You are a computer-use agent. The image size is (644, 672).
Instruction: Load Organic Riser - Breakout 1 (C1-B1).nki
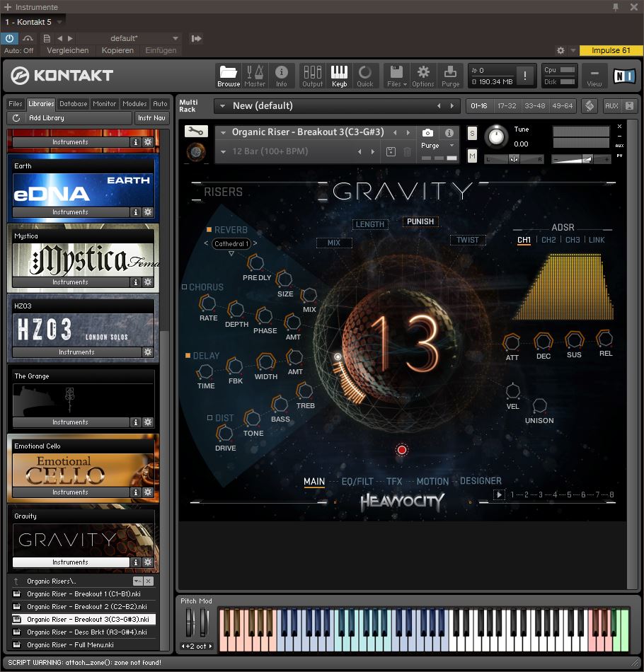84,594
